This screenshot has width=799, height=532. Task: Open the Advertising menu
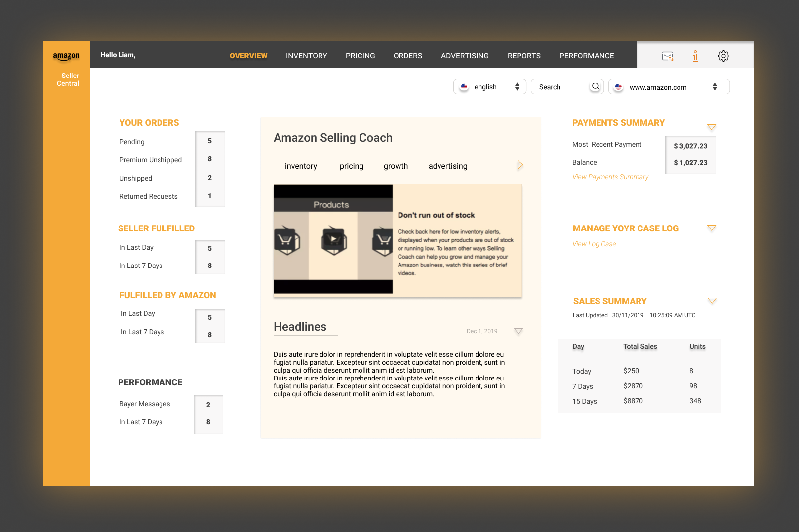pos(465,56)
